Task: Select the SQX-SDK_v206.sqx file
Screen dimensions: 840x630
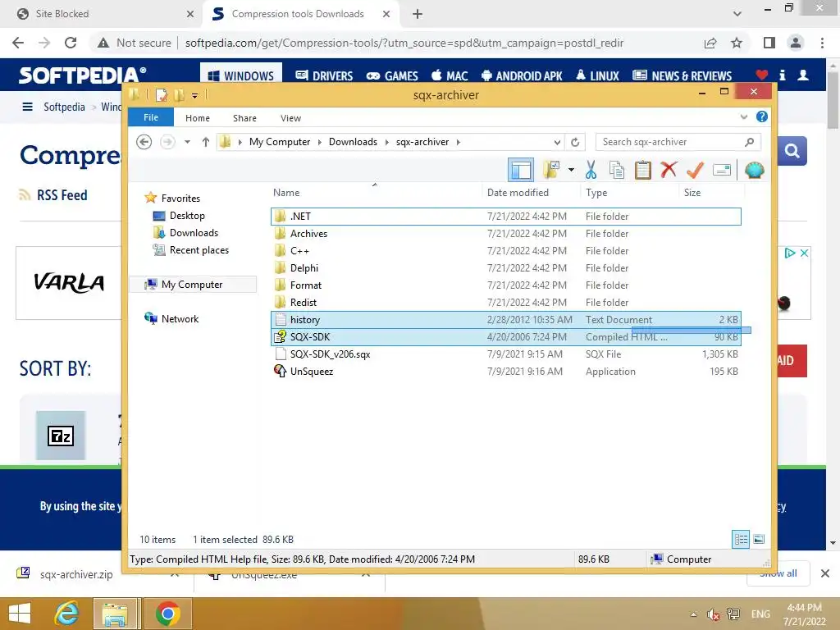Action: (505, 354)
